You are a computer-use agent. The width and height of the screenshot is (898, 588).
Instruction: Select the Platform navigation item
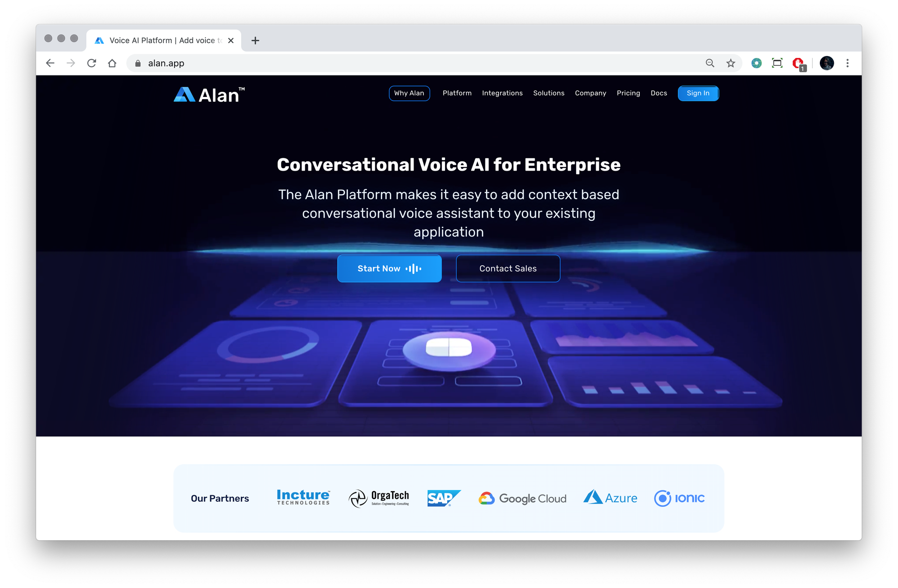click(457, 92)
